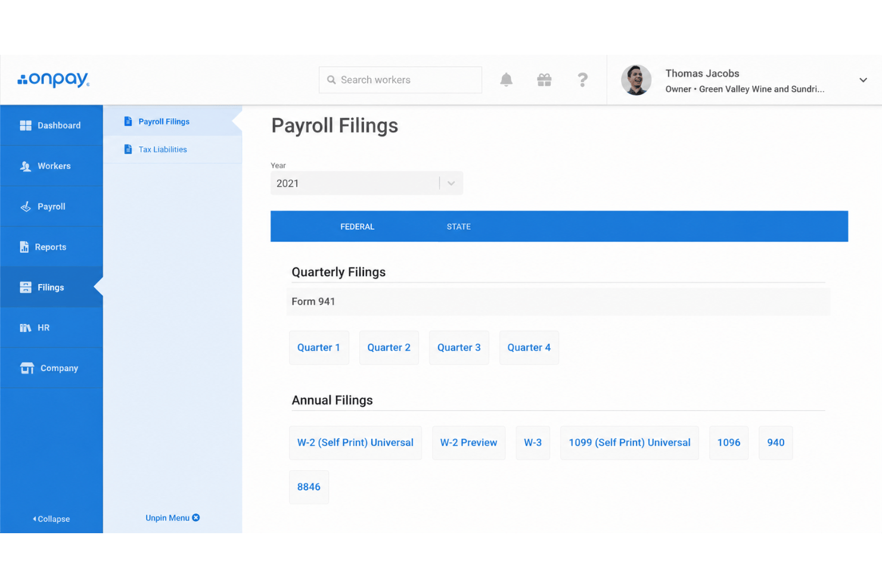882x588 pixels.
Task: Click the Quarterly Filings heading
Action: pyautogui.click(x=338, y=272)
